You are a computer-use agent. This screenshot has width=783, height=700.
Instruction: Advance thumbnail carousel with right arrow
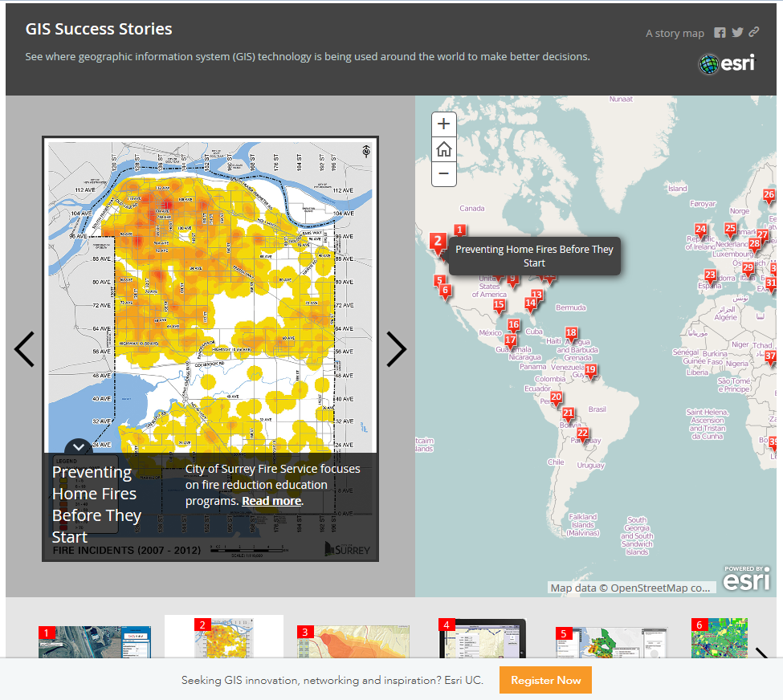click(x=761, y=653)
